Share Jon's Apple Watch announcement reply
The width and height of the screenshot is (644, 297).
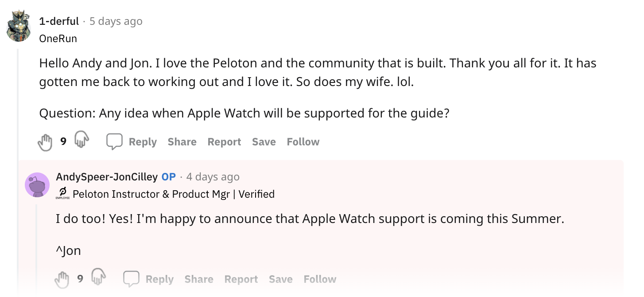point(198,279)
